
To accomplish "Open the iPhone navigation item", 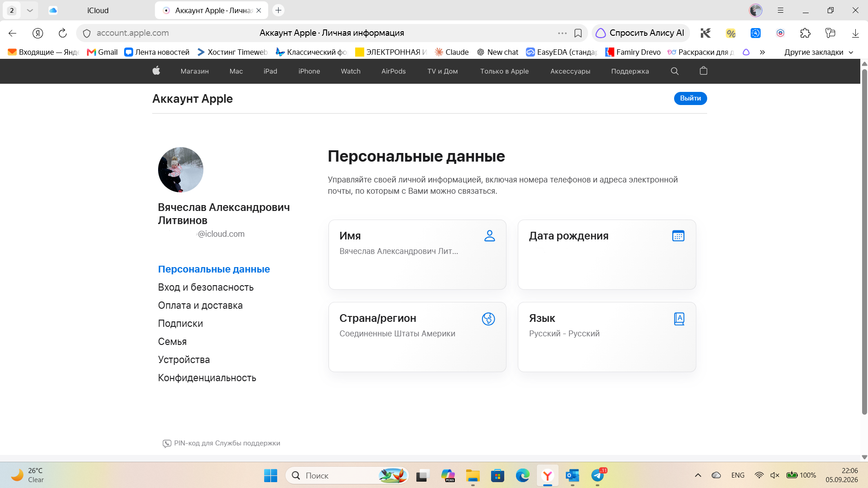I will (x=309, y=71).
